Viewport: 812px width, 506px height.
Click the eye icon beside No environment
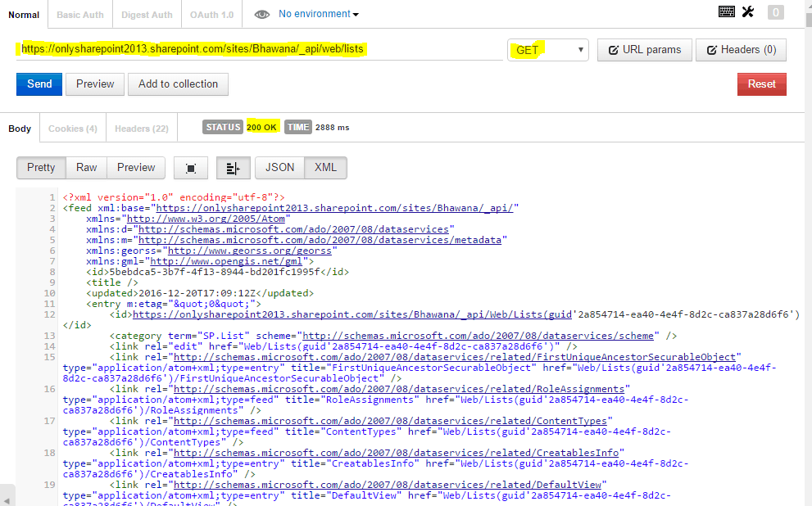pos(261,14)
